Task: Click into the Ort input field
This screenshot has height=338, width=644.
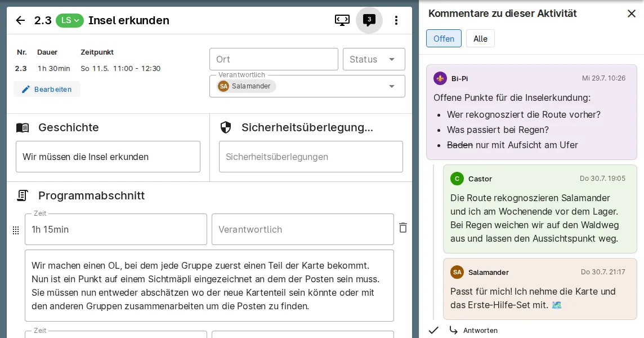Action: pyautogui.click(x=274, y=59)
